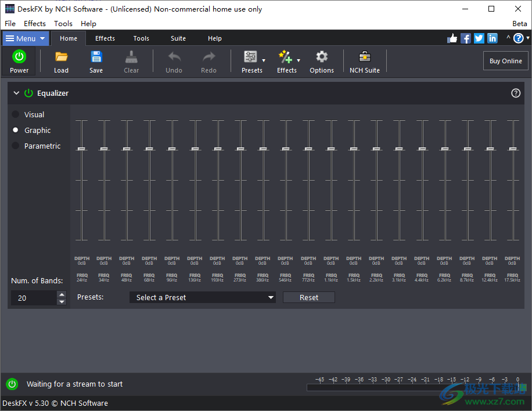Select the Parametric equalizer mode
Image resolution: width=532 pixels, height=411 pixels.
click(x=16, y=146)
